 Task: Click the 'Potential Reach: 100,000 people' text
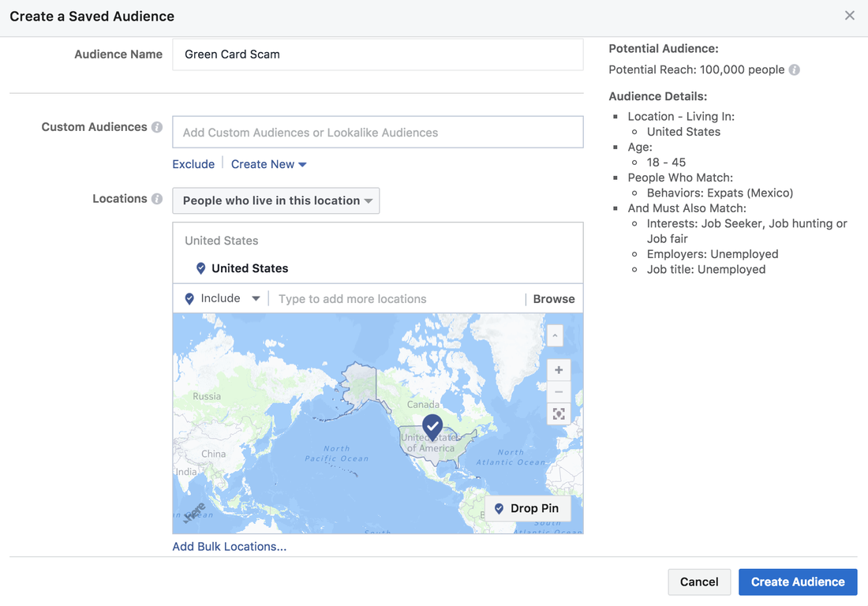697,69
